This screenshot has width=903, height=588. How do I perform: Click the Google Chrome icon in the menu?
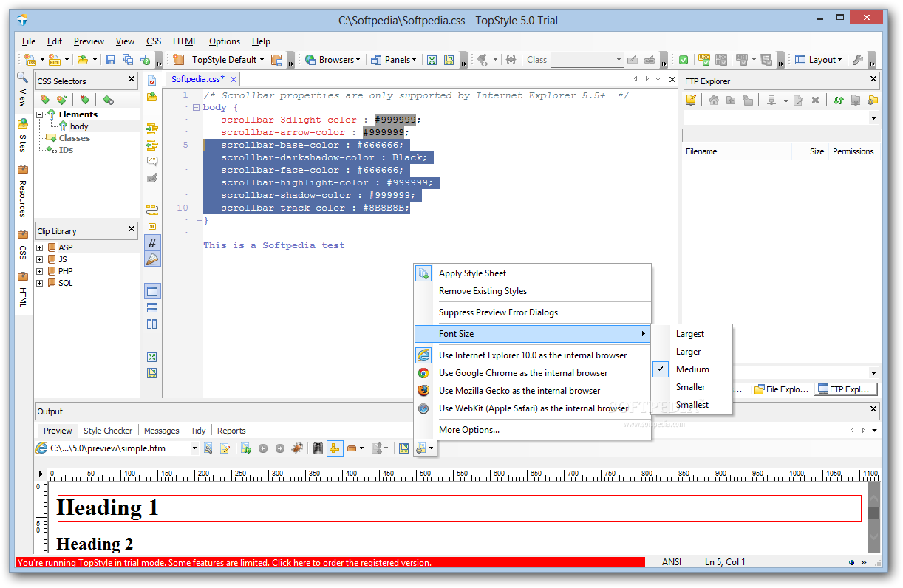(x=423, y=373)
